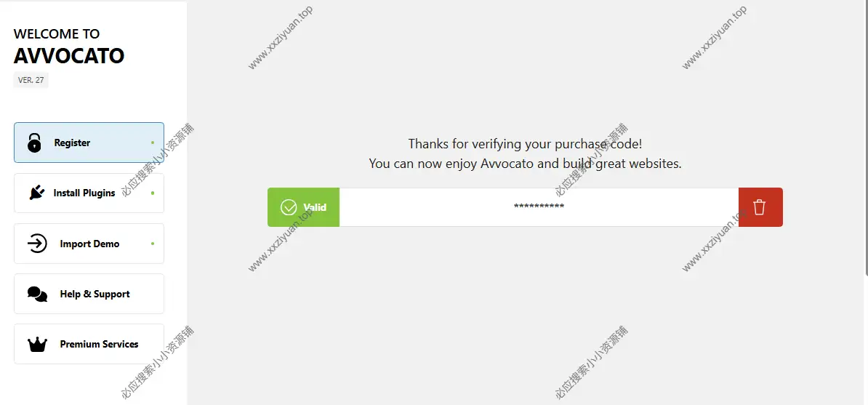Select the Premium Services menu item
Viewport: 868px width, 405px height.
[89, 344]
